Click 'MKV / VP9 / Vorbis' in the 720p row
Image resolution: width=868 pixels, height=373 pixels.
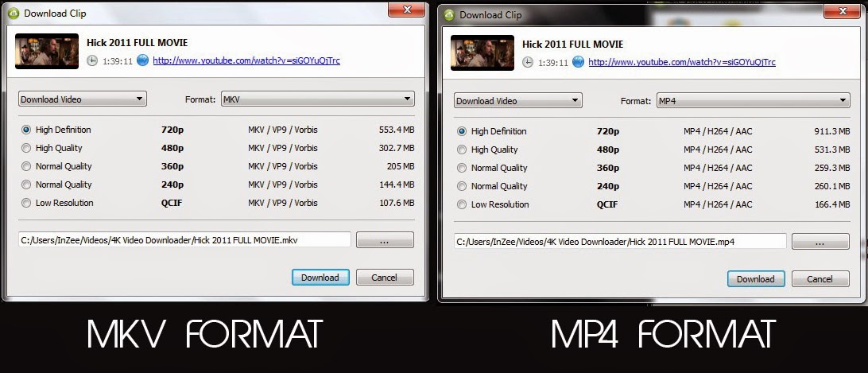point(283,130)
